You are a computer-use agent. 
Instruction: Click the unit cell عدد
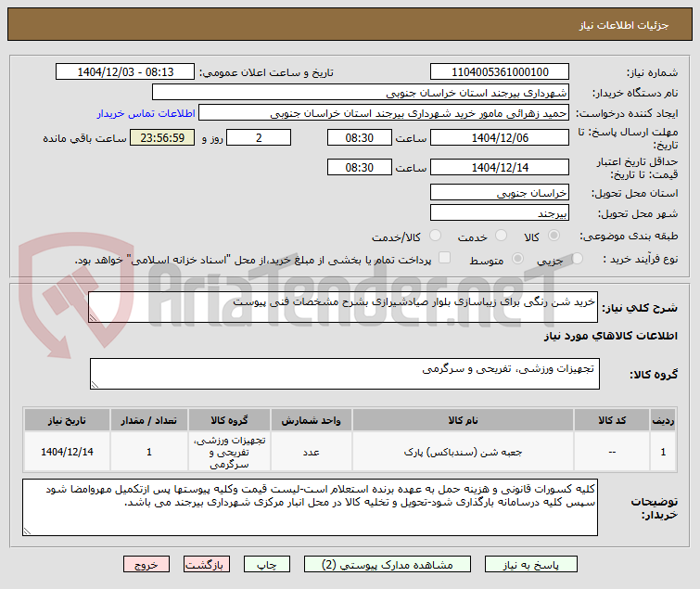(x=311, y=453)
